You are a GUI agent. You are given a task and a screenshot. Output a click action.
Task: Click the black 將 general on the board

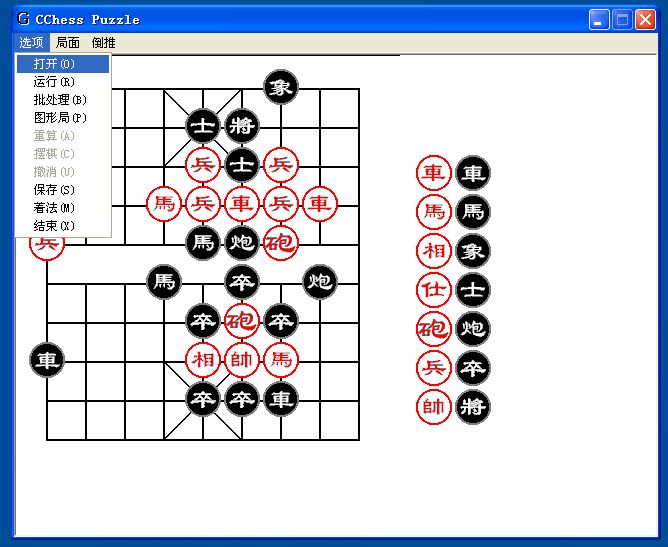[x=242, y=127]
